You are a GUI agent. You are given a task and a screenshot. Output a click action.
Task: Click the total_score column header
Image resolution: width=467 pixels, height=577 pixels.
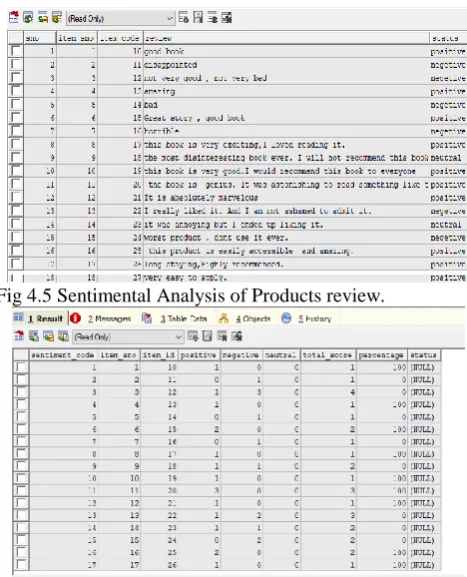coord(328,355)
